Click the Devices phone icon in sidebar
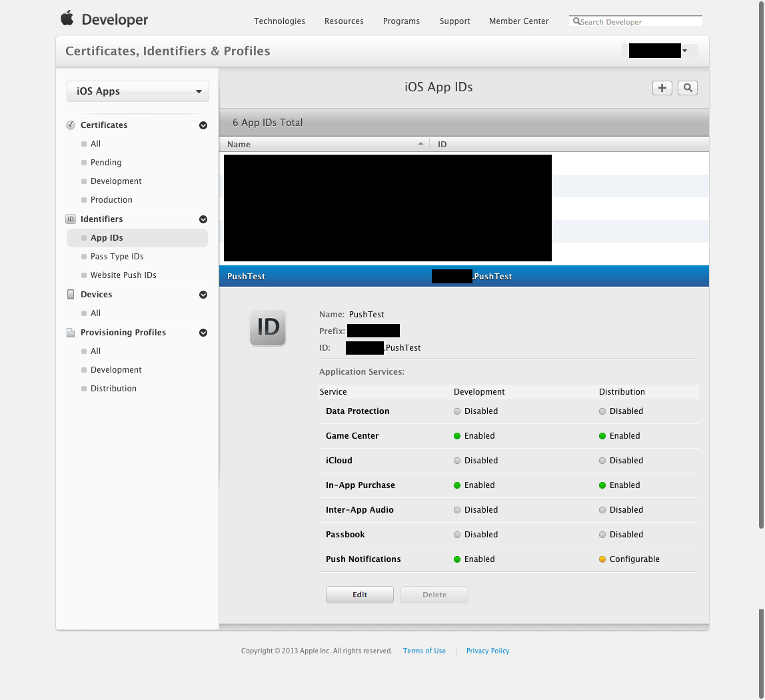This screenshot has height=700, width=765. click(x=71, y=295)
